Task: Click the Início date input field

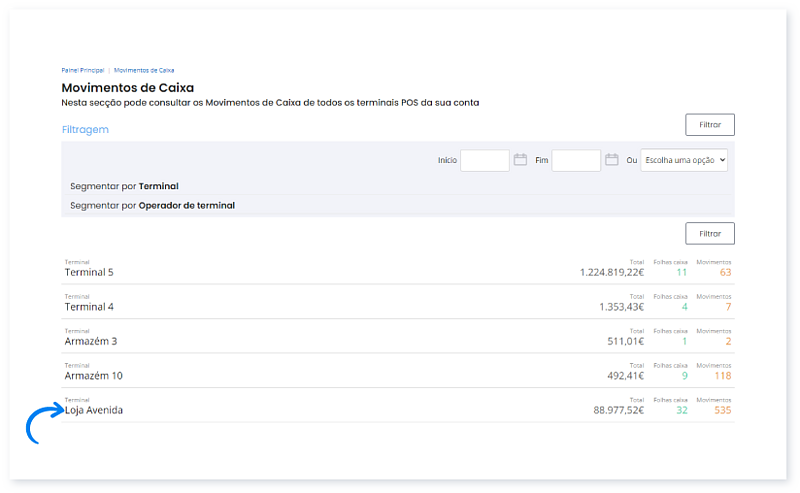Action: click(x=485, y=160)
